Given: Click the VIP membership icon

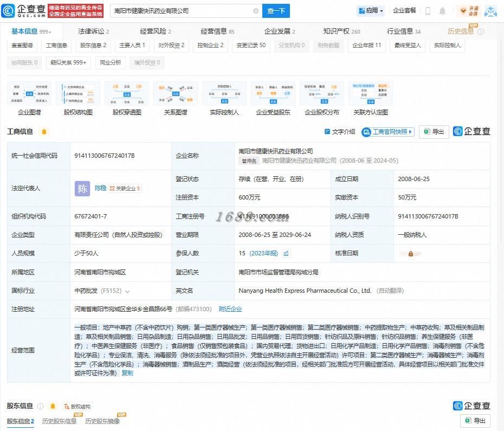Looking at the screenshot, I should [x=469, y=11].
